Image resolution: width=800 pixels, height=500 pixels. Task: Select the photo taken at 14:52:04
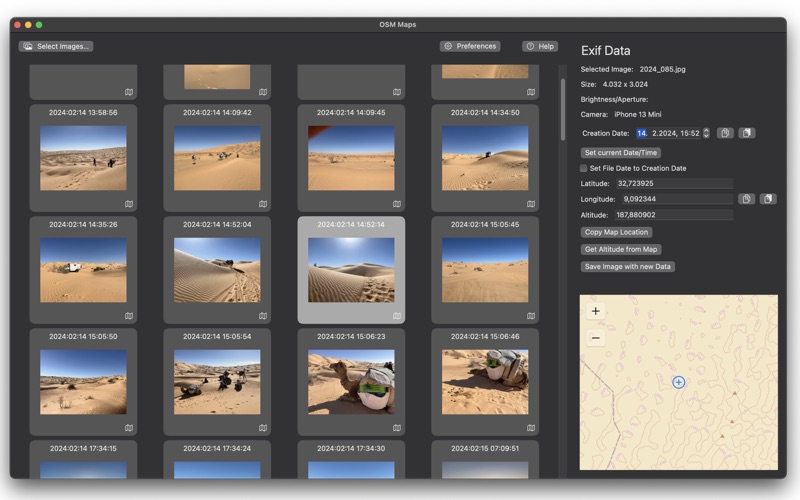click(x=217, y=270)
